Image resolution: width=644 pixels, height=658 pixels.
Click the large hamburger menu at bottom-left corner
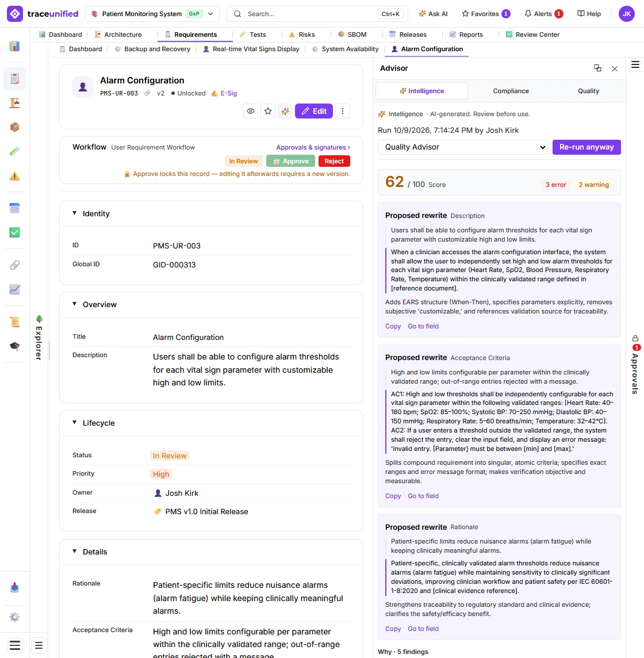pos(15,645)
